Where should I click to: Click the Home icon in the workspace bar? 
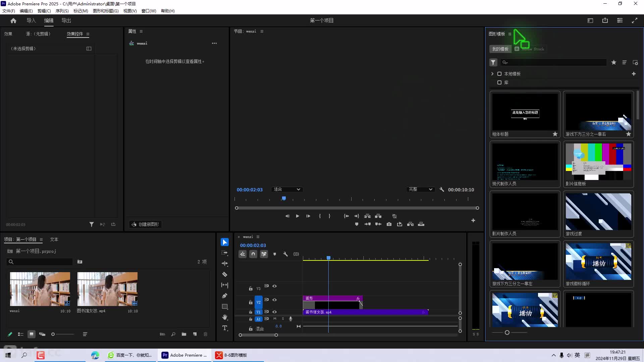13,20
